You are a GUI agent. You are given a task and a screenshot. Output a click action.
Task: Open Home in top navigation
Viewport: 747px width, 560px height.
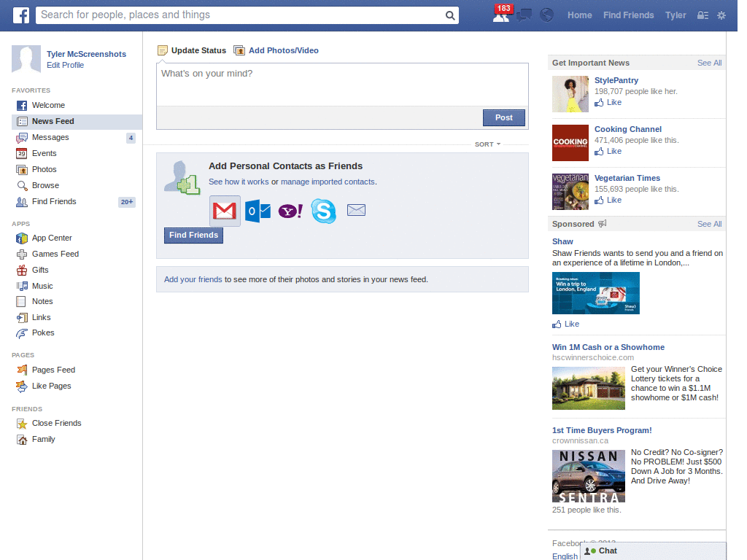[x=579, y=15]
